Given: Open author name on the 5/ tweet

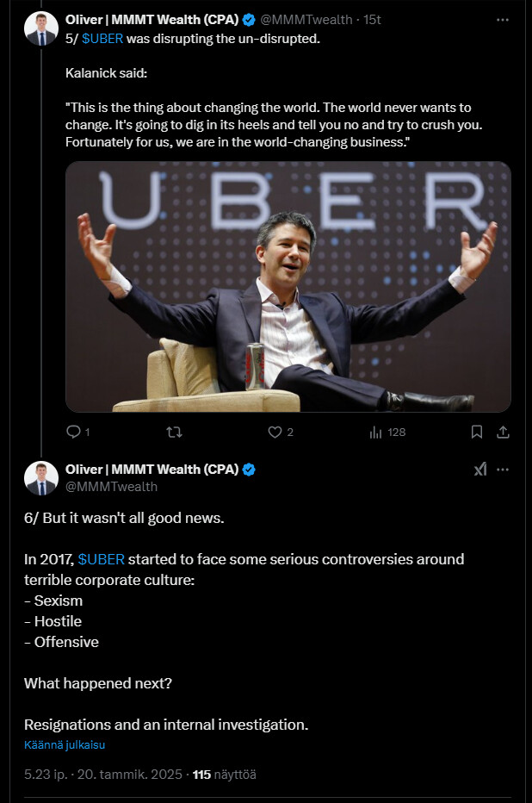Looking at the screenshot, I should click(x=152, y=19).
